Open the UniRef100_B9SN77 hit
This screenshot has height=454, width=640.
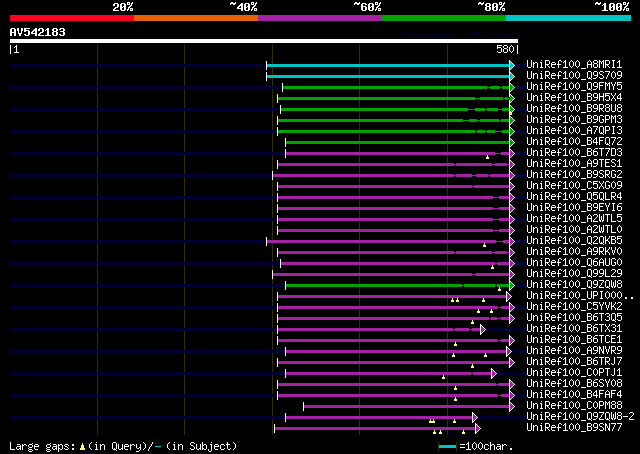[573, 428]
